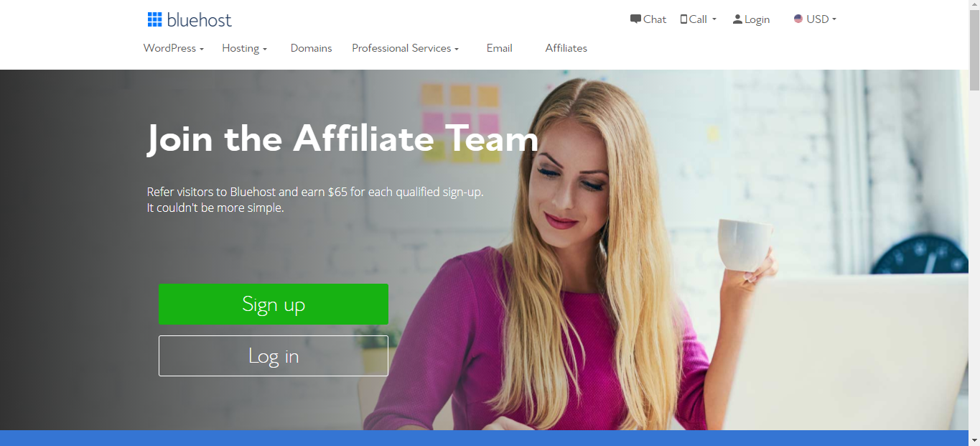Select the Affiliates menu item

(x=566, y=48)
